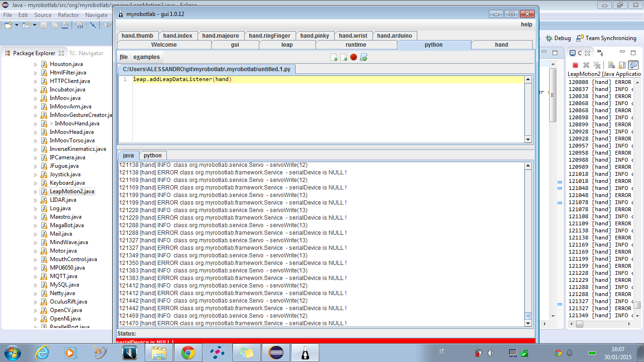
Task: Click the save file icon with down arrow
Action: tap(344, 57)
